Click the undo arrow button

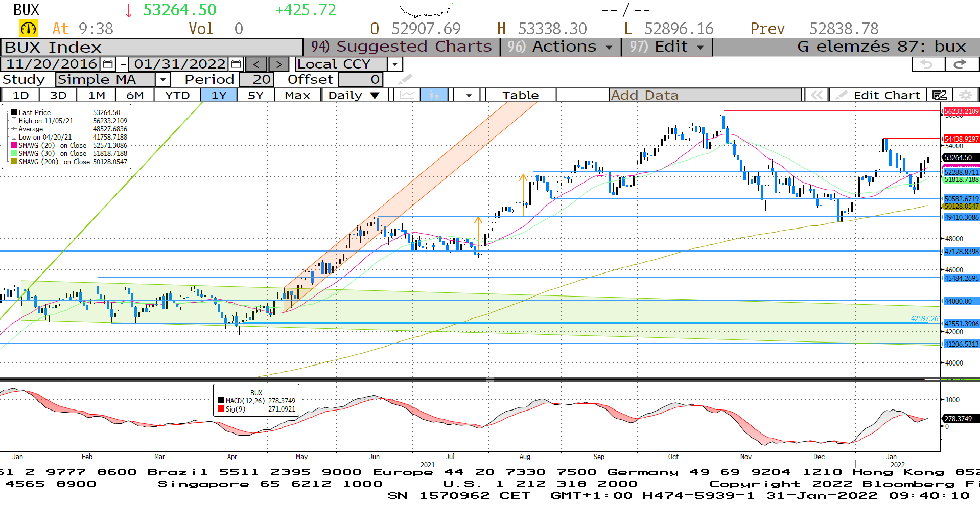928,64
